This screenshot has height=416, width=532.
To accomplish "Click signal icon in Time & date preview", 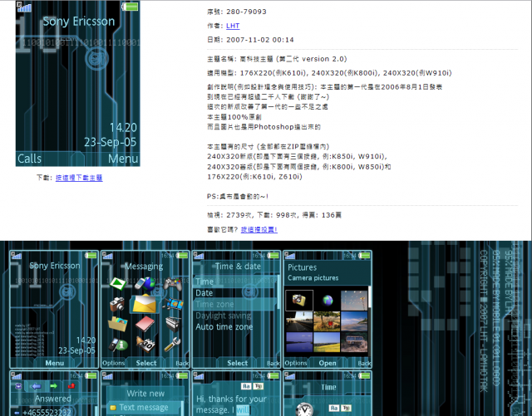I will pyautogui.click(x=199, y=256).
